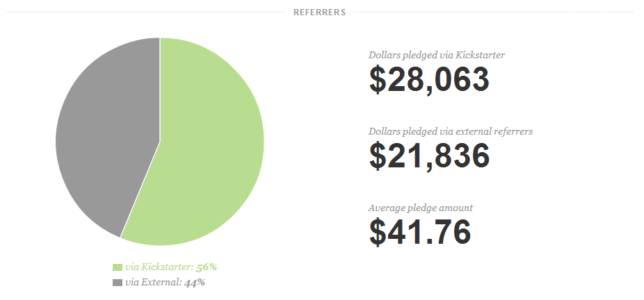The height and width of the screenshot is (300, 644).
Task: Select the gray External legend swatch
Action: click(x=118, y=283)
